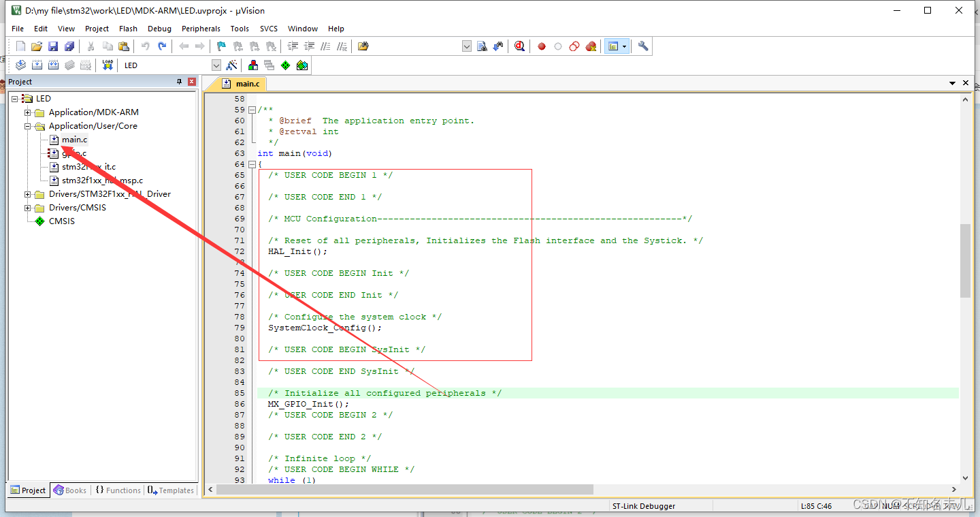
Task: Redo the last edit
Action: coord(162,46)
